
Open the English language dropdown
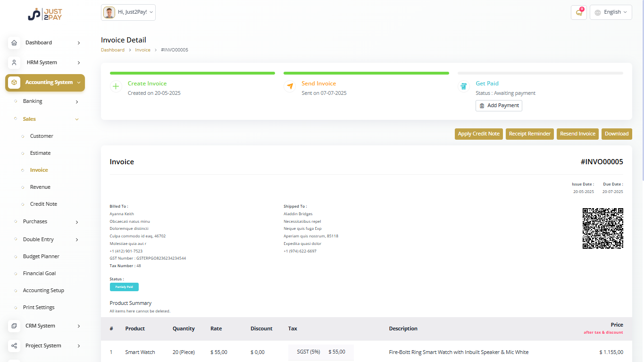[x=611, y=12]
